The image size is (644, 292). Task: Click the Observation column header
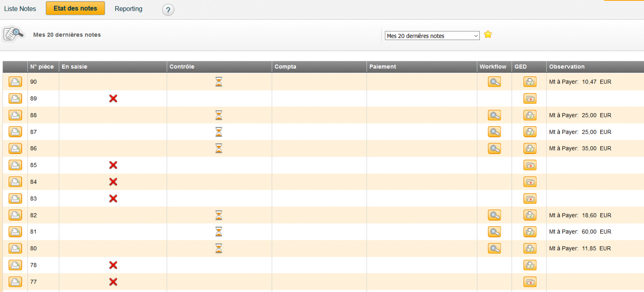[566, 67]
